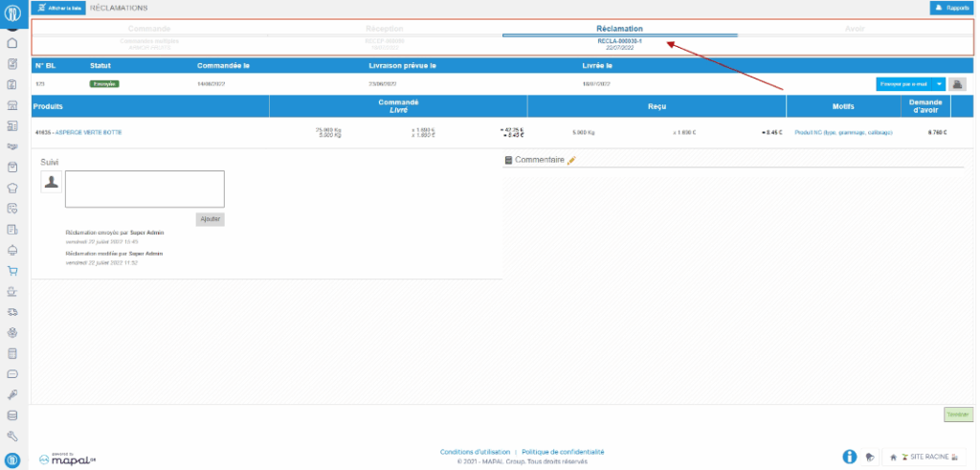This screenshot has width=980, height=470.
Task: Click the shopping cart icon in sidebar
Action: (x=12, y=270)
